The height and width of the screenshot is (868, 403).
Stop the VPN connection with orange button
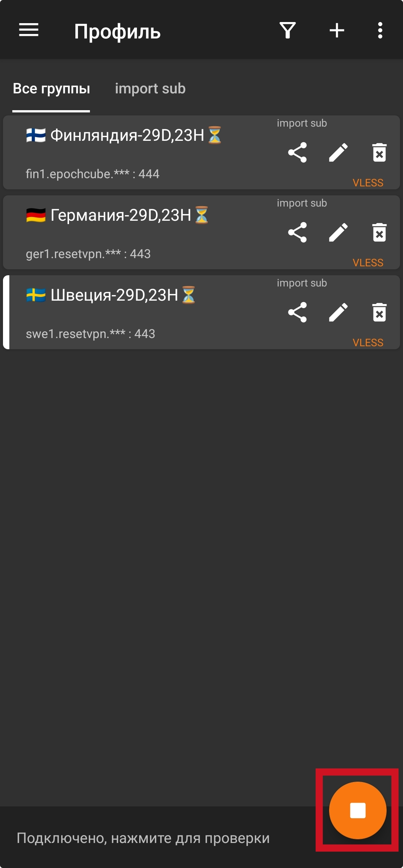(357, 810)
